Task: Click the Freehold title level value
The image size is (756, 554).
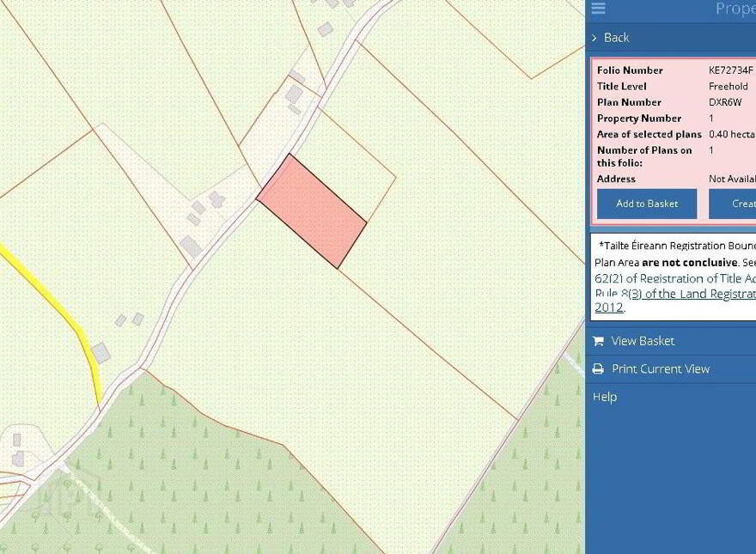Action: click(x=728, y=86)
